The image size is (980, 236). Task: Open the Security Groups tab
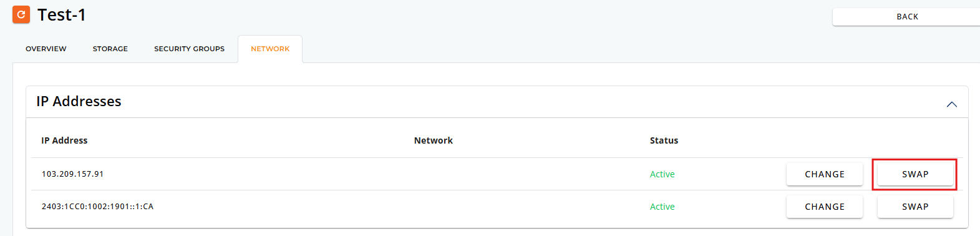[190, 49]
